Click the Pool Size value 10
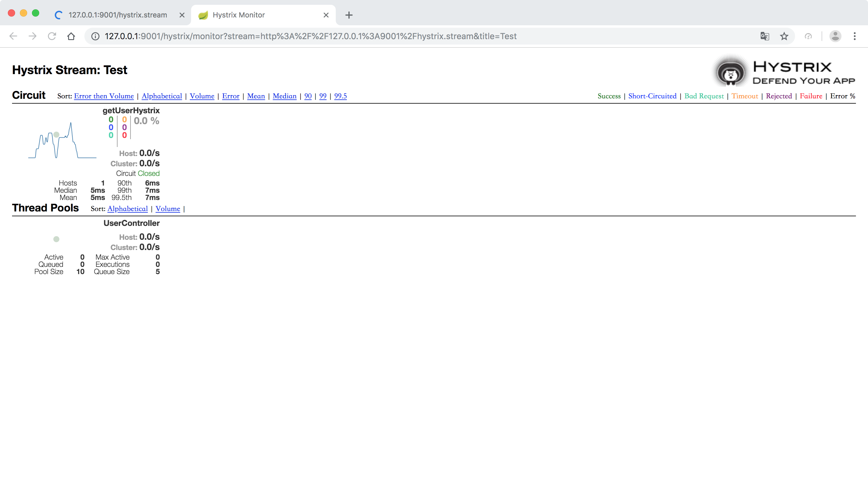Screen dimensions: 868x497 [80, 272]
